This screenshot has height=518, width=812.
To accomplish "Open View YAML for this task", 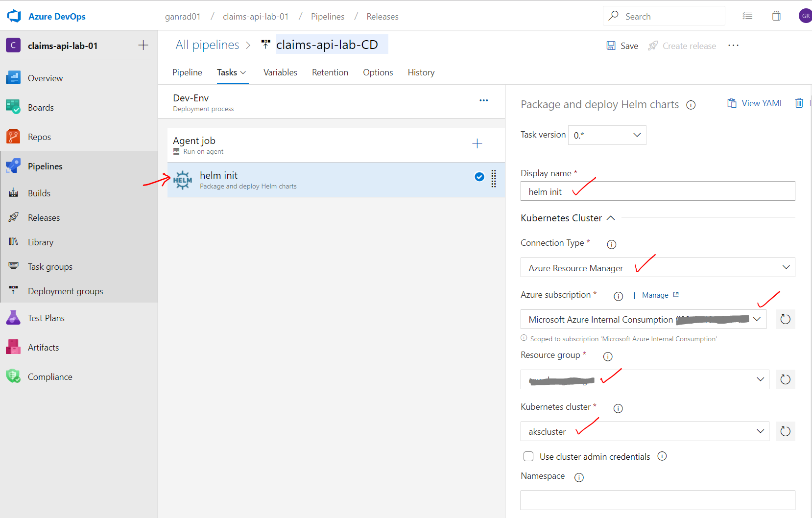I will pos(755,103).
